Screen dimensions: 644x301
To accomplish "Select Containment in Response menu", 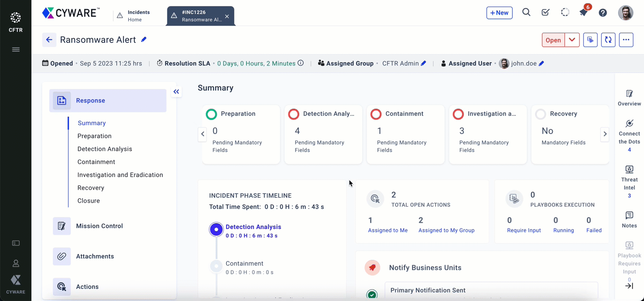I will click(x=96, y=162).
